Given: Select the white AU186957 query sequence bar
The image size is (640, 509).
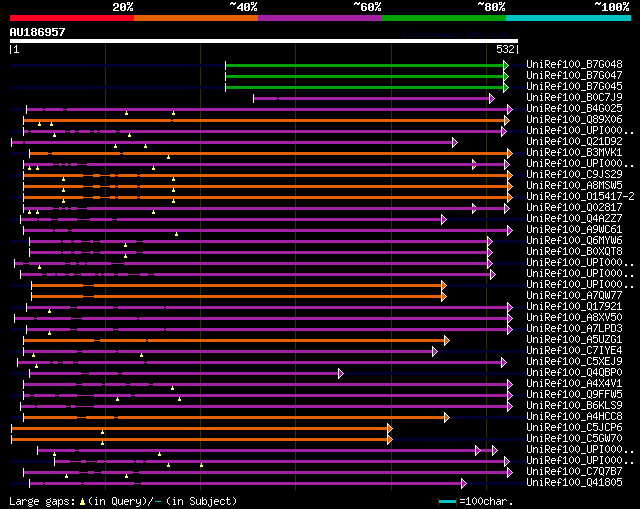Looking at the screenshot, I should point(264,41).
